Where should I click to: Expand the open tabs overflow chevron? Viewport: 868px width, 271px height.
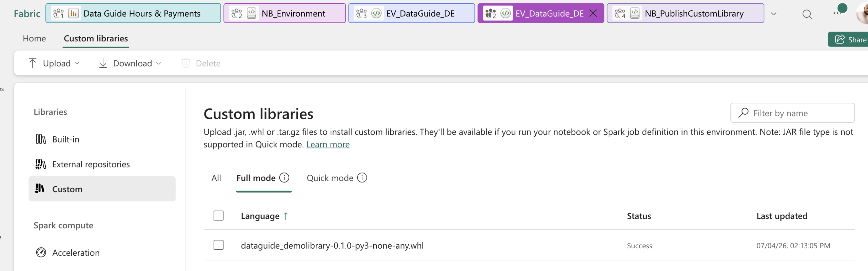pyautogui.click(x=773, y=14)
